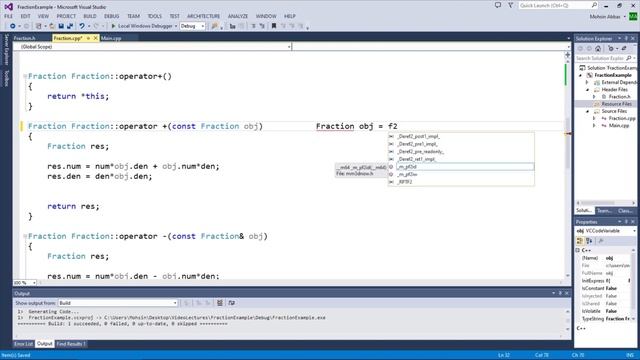The height and width of the screenshot is (360, 640).
Task: Close the Output panel
Action: pos(567,293)
